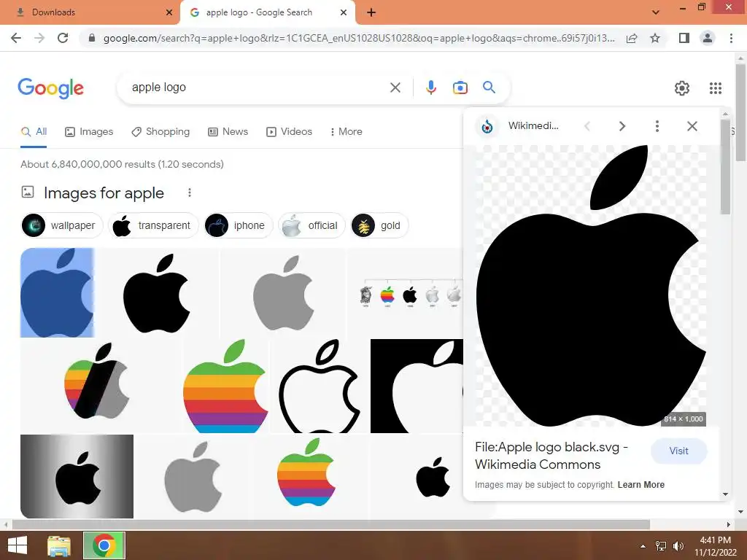Click the browser forward arrow

39,38
